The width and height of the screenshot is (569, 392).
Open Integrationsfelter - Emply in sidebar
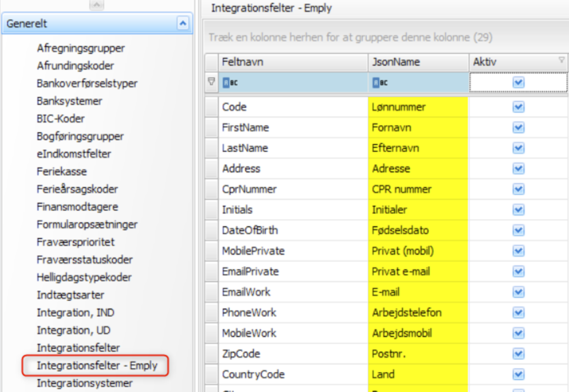click(97, 366)
